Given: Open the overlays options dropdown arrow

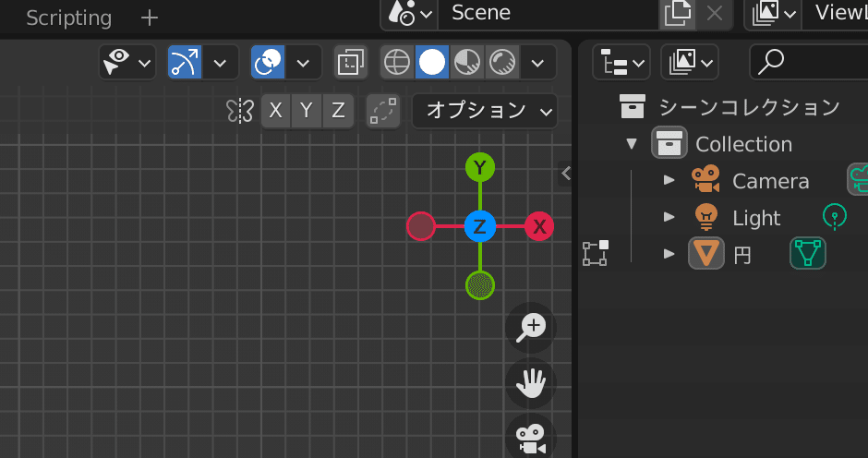Looking at the screenshot, I should pos(303,63).
